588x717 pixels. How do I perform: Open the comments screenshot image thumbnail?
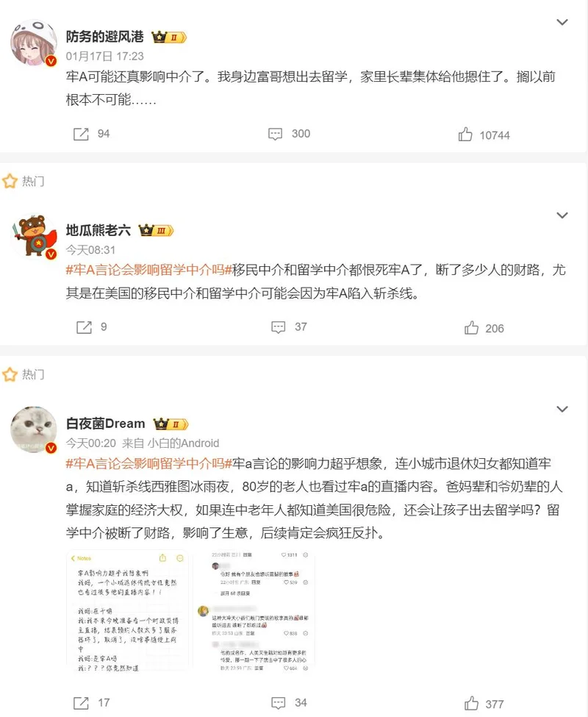click(x=255, y=610)
